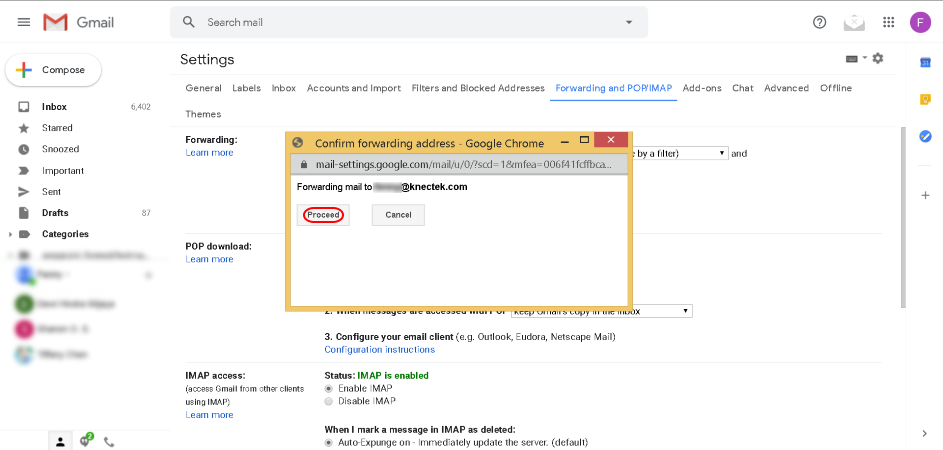Click the dialog address bar URL
The width and height of the screenshot is (943, 450).
click(464, 164)
